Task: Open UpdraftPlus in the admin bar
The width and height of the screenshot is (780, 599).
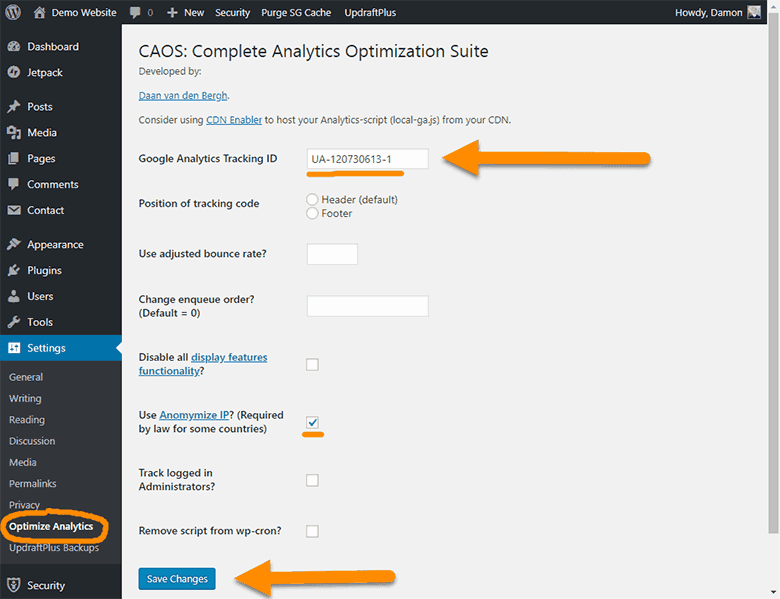Action: coord(370,12)
